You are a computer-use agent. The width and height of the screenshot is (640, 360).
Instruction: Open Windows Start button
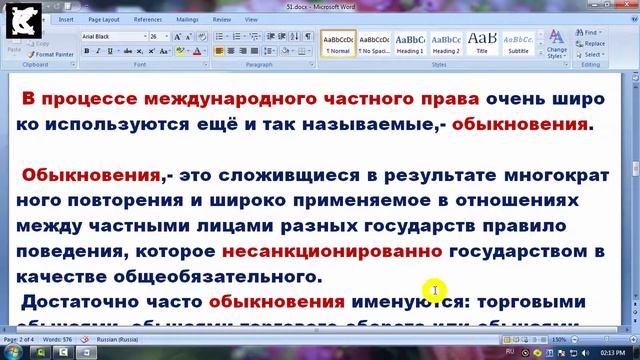[x=12, y=352]
